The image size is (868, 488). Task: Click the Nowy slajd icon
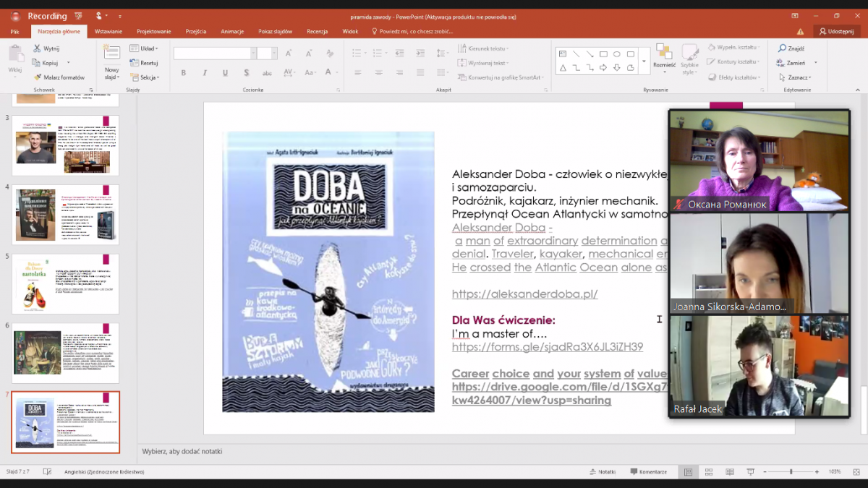tap(111, 52)
